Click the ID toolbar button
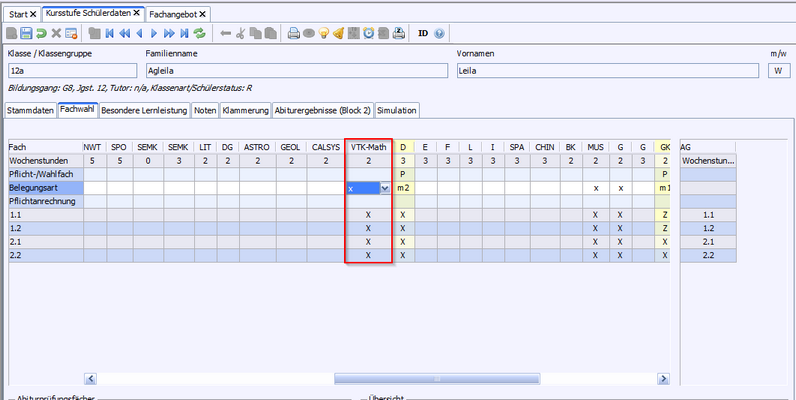 (422, 33)
